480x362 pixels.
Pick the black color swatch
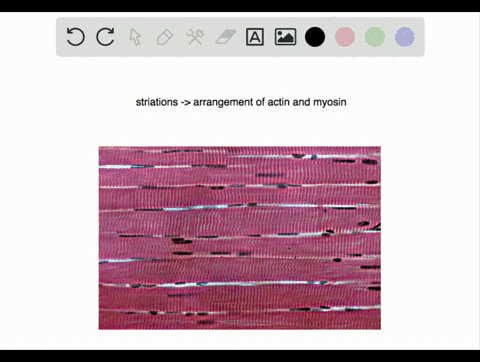(315, 37)
